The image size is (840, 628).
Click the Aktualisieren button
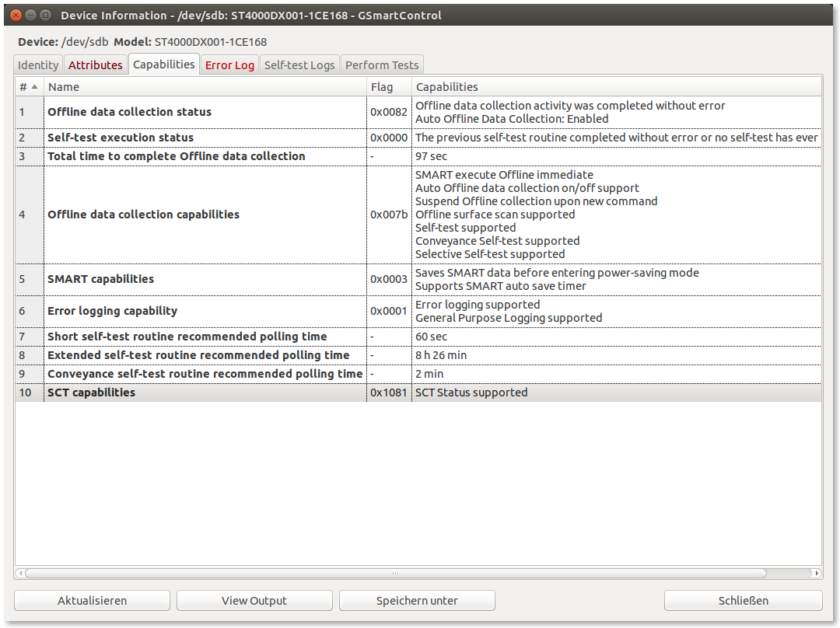pos(92,601)
